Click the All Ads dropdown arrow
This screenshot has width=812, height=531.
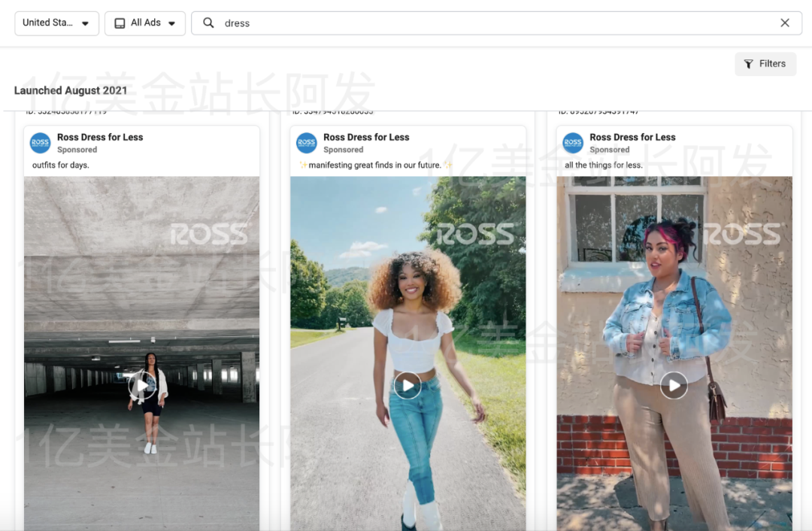tap(172, 23)
